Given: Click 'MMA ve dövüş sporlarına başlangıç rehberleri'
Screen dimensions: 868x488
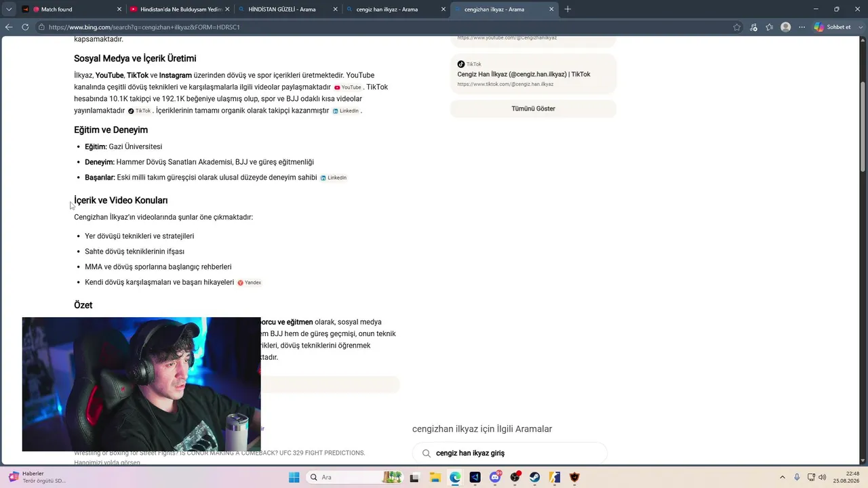Looking at the screenshot, I should coord(158,267).
